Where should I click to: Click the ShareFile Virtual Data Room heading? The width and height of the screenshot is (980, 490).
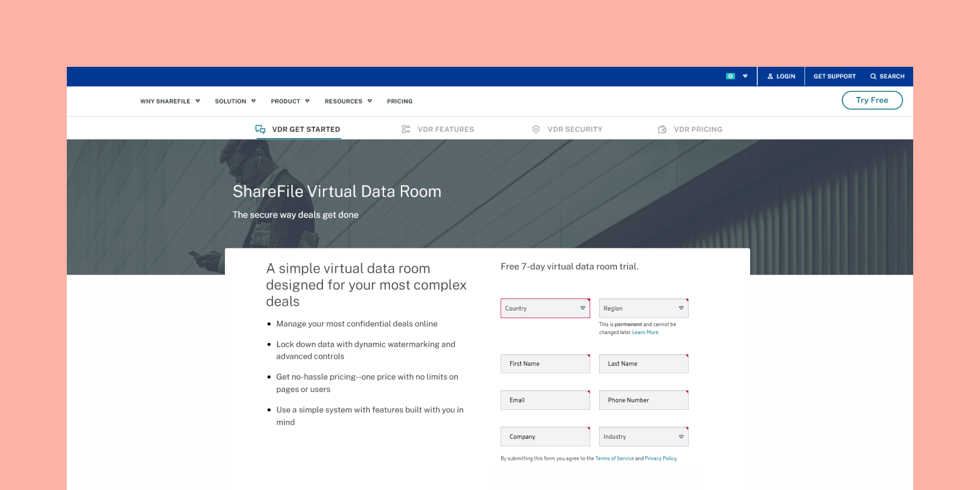(337, 192)
